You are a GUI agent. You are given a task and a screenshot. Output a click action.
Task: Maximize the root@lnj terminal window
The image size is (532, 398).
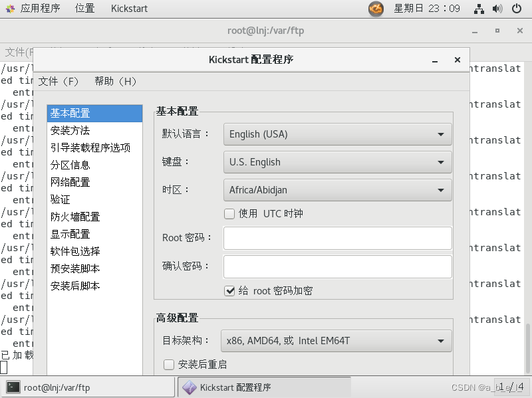(497, 31)
